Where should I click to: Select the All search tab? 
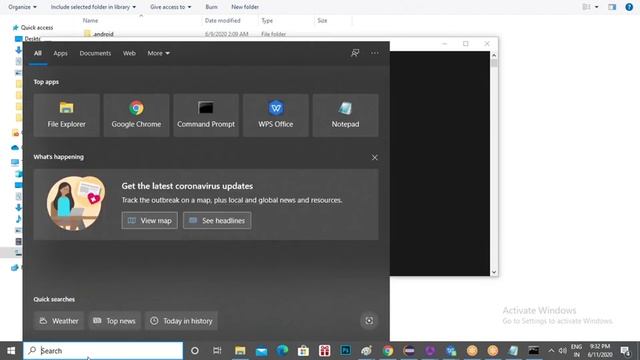(38, 53)
